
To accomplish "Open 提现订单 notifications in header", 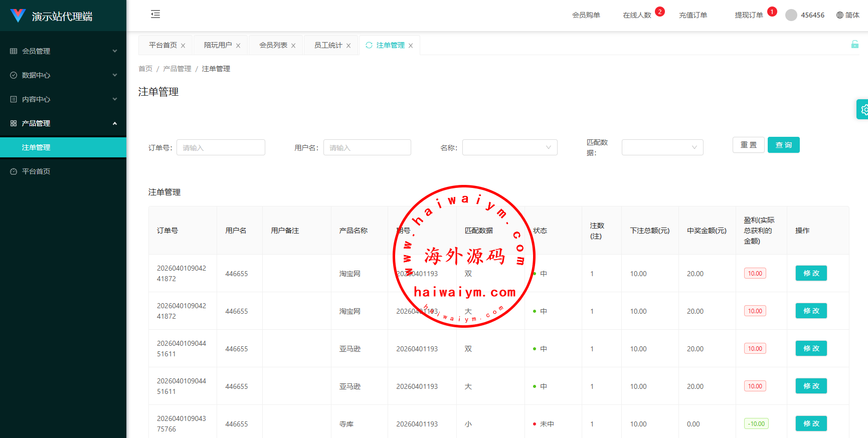I will click(749, 15).
